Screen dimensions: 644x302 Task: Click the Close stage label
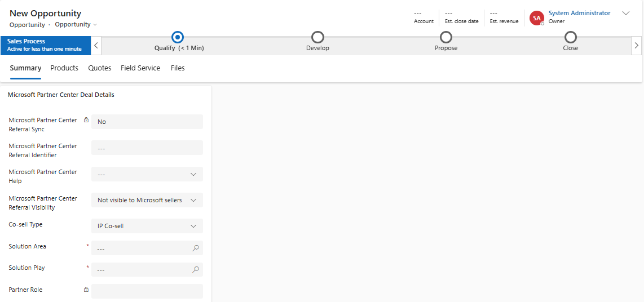[571, 48]
